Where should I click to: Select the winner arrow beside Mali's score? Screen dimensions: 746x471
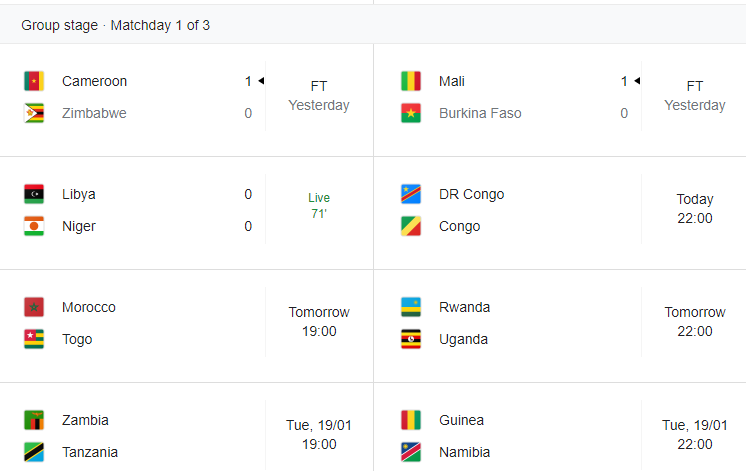[637, 81]
